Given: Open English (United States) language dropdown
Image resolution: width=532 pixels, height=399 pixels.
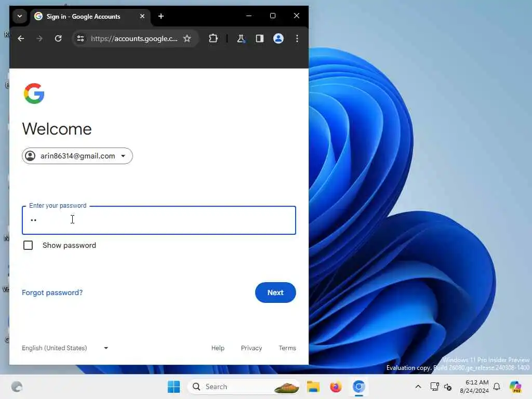Looking at the screenshot, I should point(65,348).
